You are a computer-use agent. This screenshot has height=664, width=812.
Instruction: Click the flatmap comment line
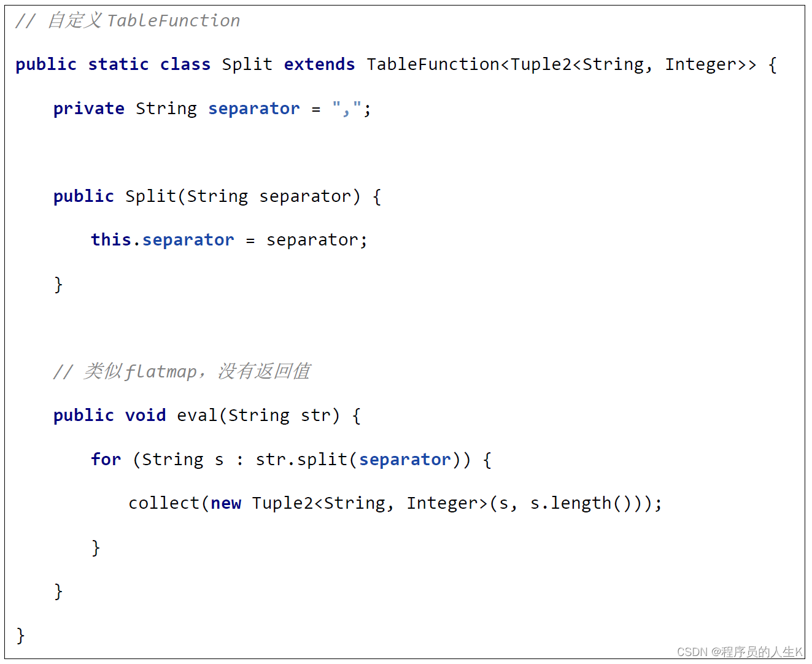(x=182, y=371)
